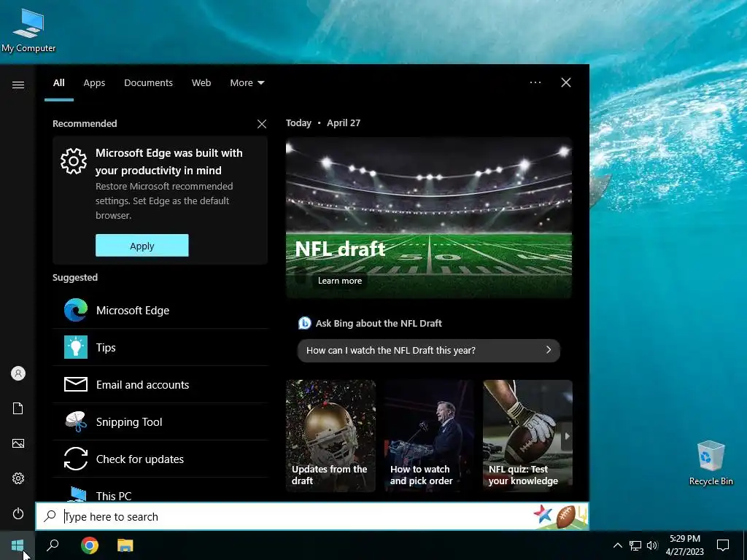Ask Bing how to watch NFL Draft
The height and width of the screenshot is (560, 747).
[x=428, y=350]
